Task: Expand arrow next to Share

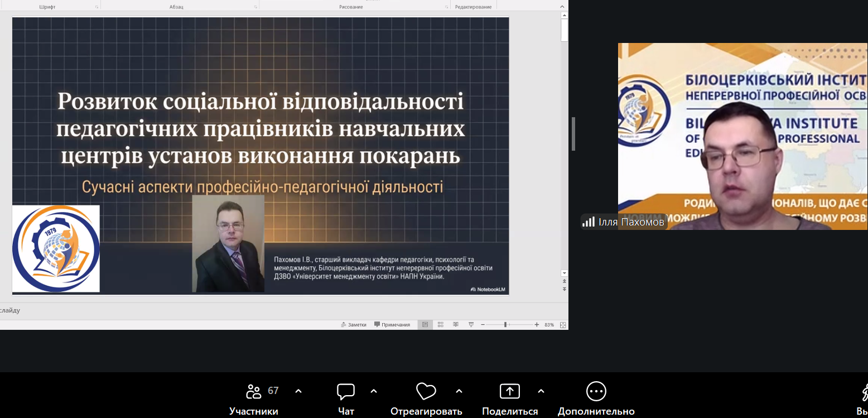Action: tap(541, 391)
